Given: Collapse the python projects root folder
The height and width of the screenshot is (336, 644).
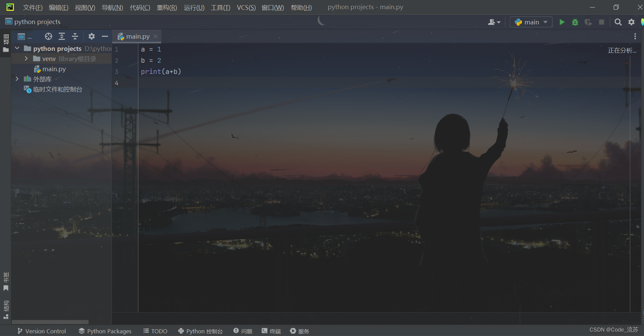Looking at the screenshot, I should tap(17, 48).
